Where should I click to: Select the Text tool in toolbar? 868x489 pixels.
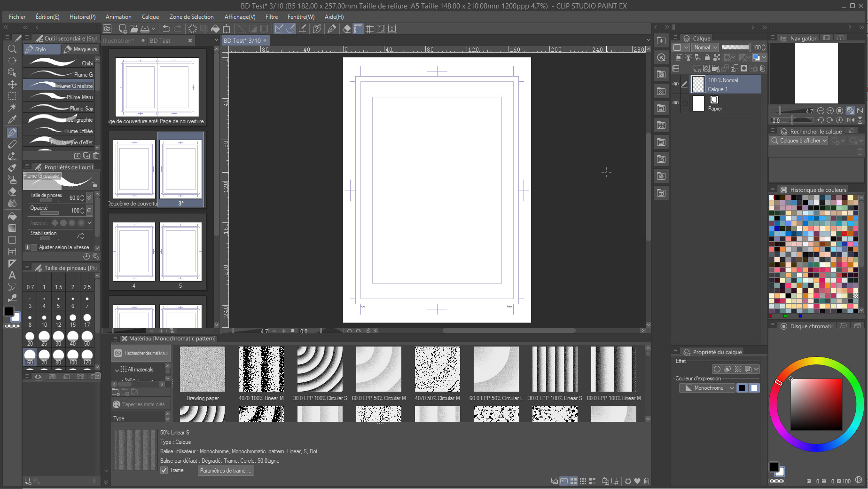[12, 276]
